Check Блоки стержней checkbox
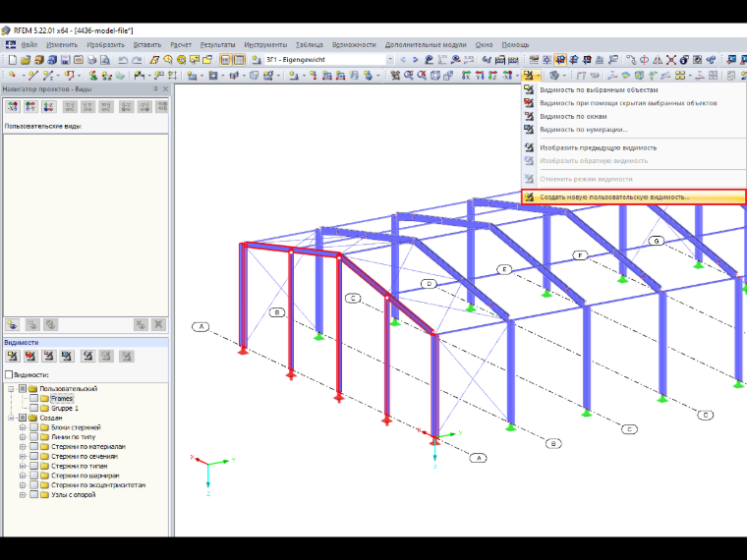This screenshot has height=560, width=747. click(33, 427)
